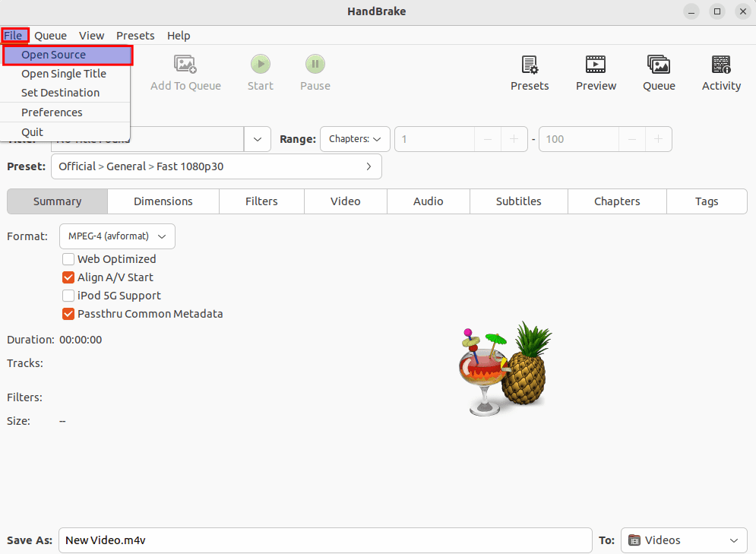Enable iPod 5G Support checkbox
756x554 pixels.
(68, 296)
